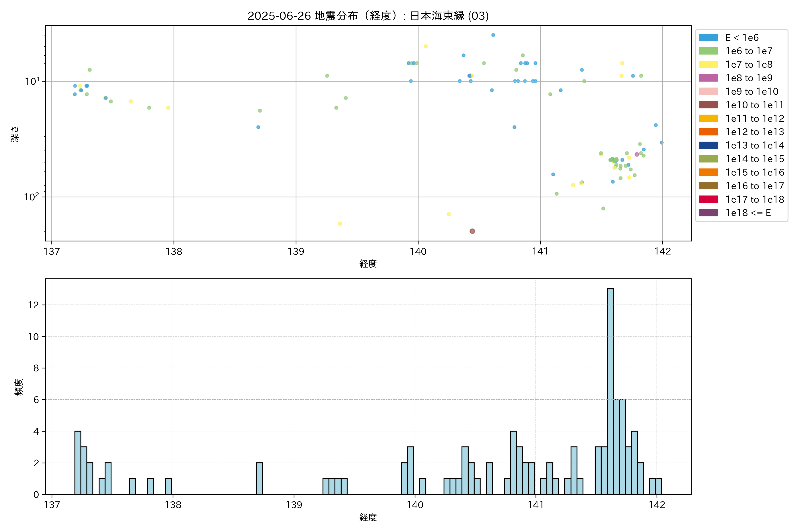Screen dimensions: 798x532
Task: Click the '1e13 to 1e14' navy legend swatch
Action: click(708, 145)
